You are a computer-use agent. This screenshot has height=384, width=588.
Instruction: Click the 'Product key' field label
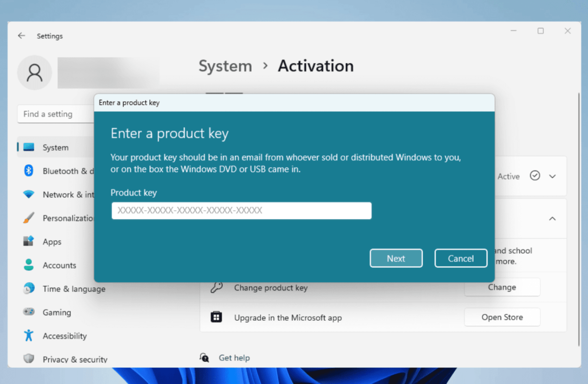134,192
